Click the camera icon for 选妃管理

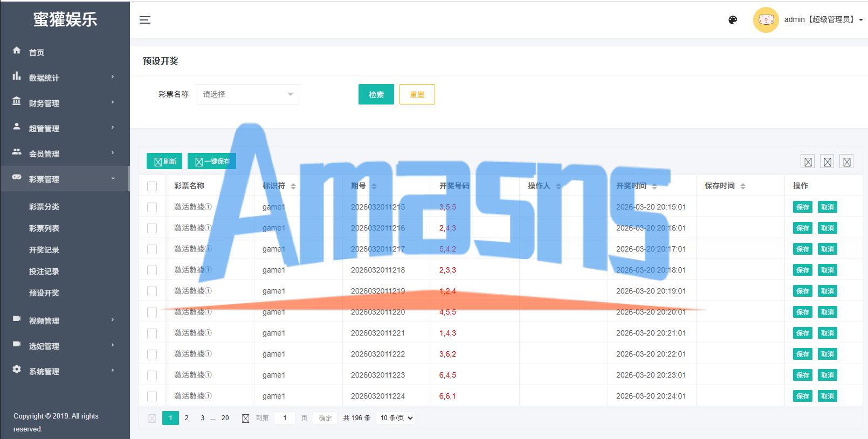click(x=17, y=344)
